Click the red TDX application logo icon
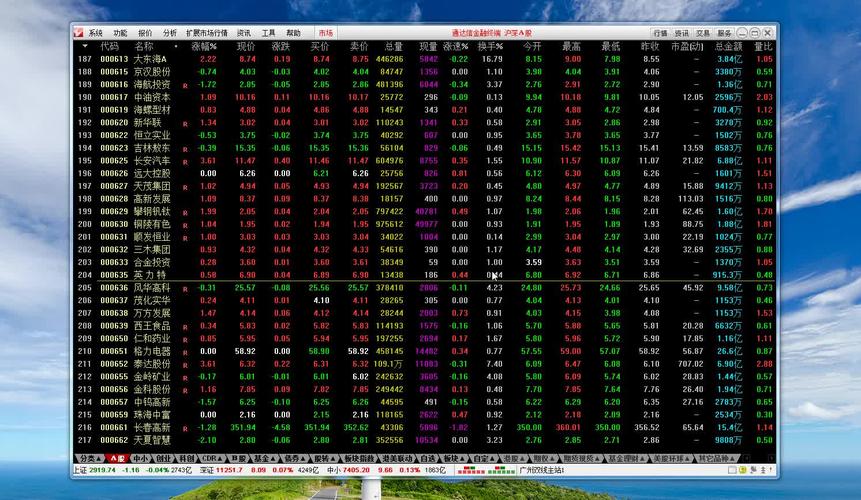861x500 pixels. pyautogui.click(x=79, y=33)
